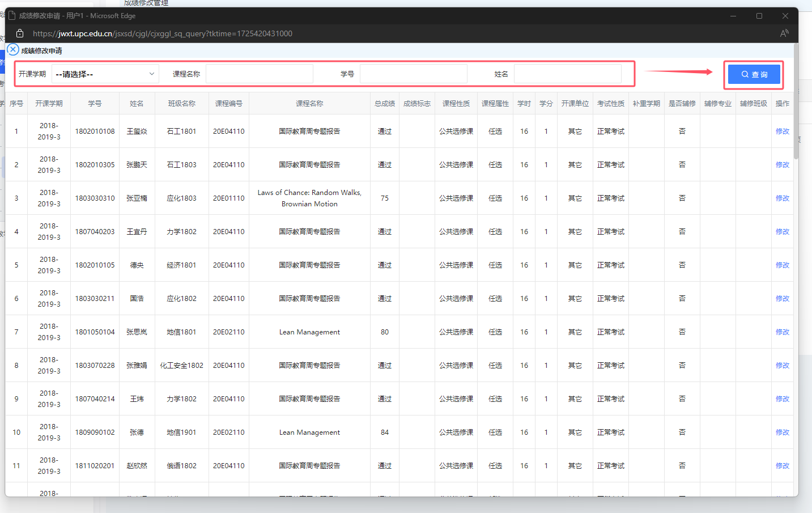Image resolution: width=812 pixels, height=513 pixels.
Task: Click the page document icon in title bar
Action: click(11, 16)
